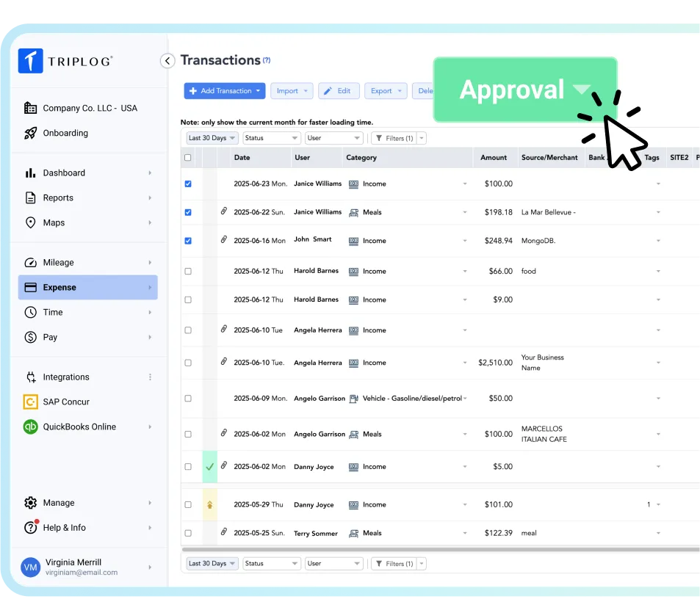Click the Manage settings gear icon
This screenshot has height=599, width=700.
click(x=30, y=502)
